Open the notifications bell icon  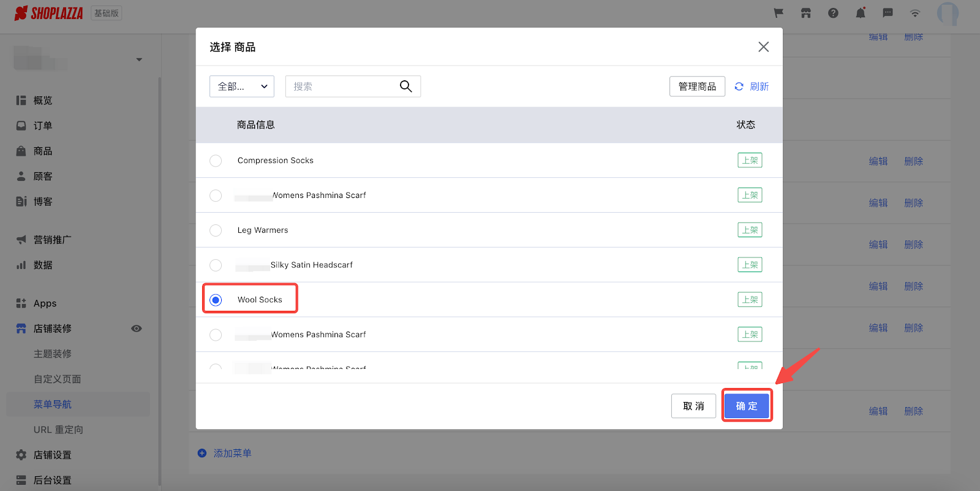tap(861, 13)
